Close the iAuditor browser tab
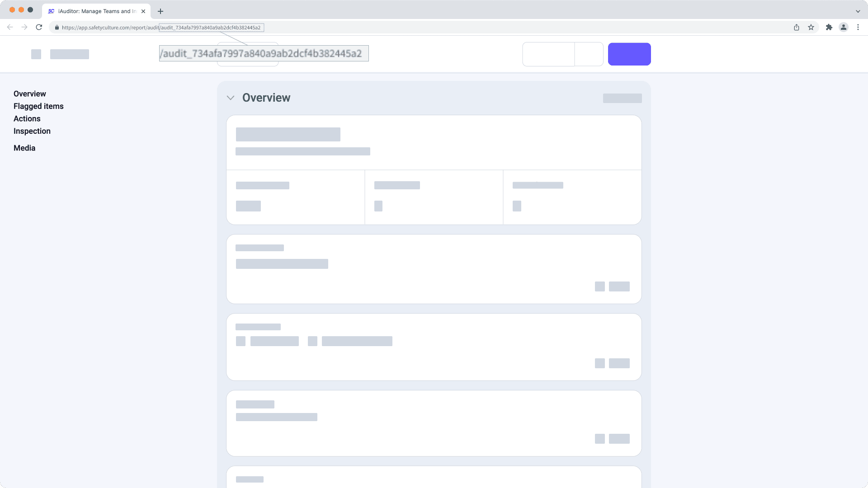 (x=143, y=11)
